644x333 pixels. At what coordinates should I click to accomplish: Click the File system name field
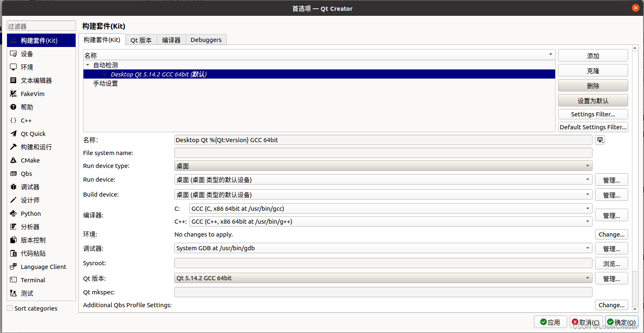point(383,153)
